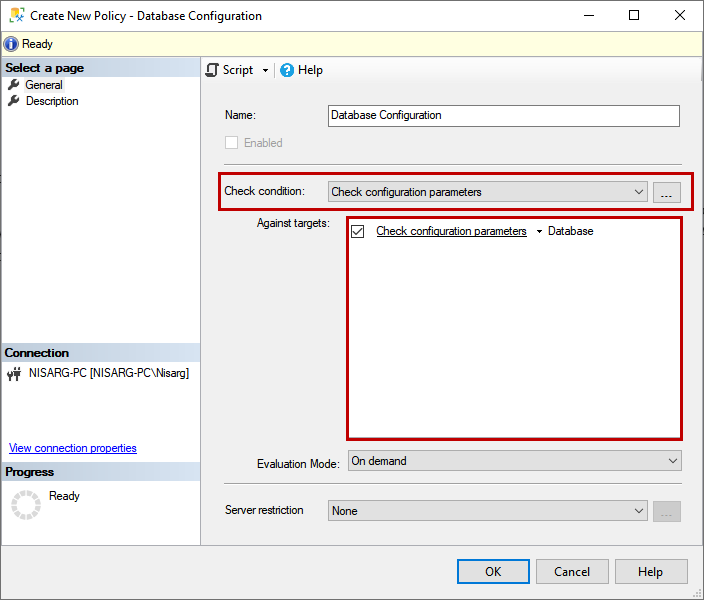The width and height of the screenshot is (704, 600).
Task: Open the Script dropdown arrow
Action: (265, 71)
